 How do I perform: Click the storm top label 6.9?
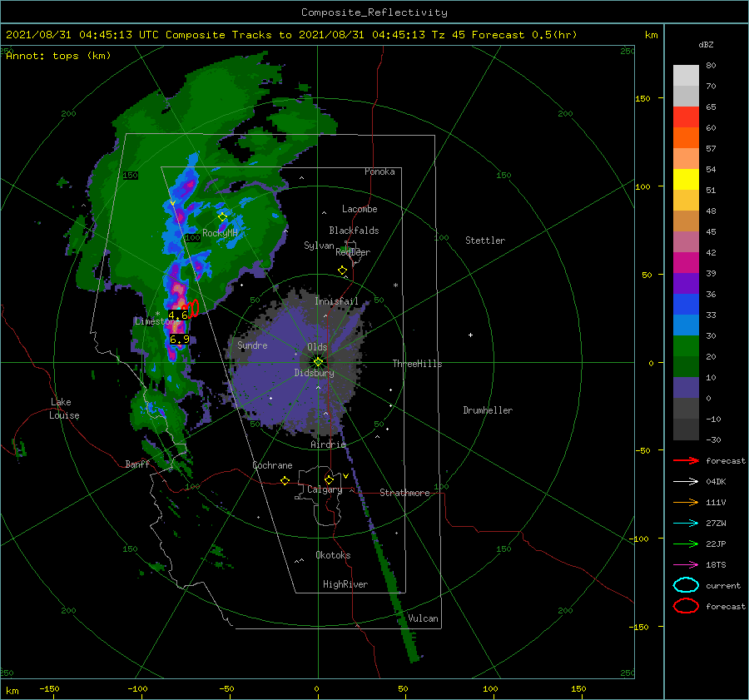180,340
